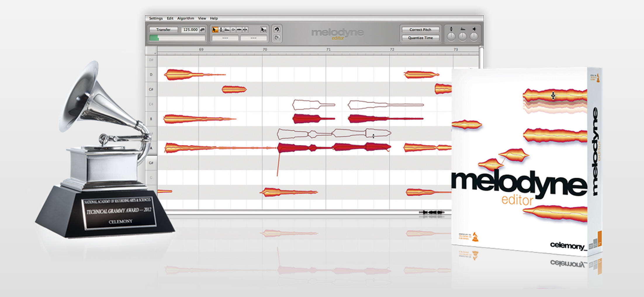The height and width of the screenshot is (297, 644).
Task: Open the ruler corner dropdown arrow
Action: (x=155, y=53)
